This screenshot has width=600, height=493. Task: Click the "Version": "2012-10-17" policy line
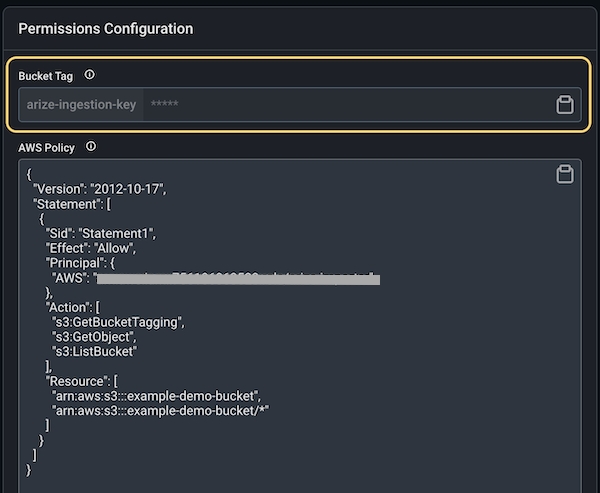tap(99, 189)
